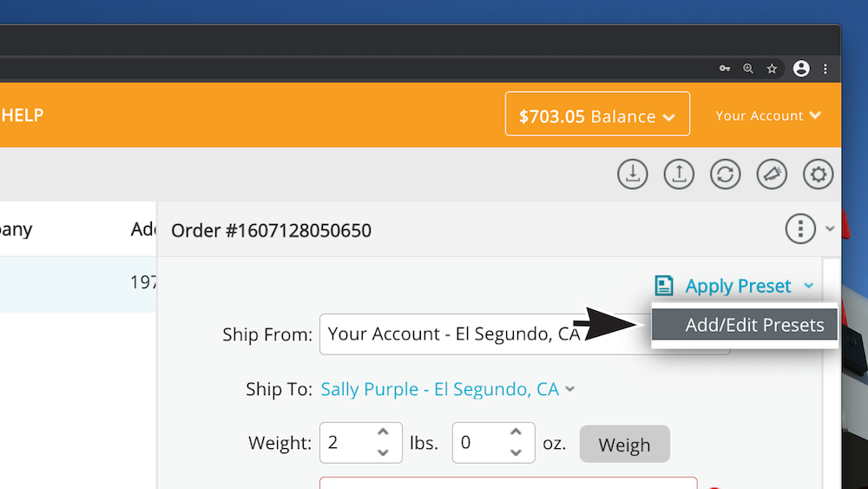Open the settings gear icon
868x489 pixels.
tap(819, 174)
